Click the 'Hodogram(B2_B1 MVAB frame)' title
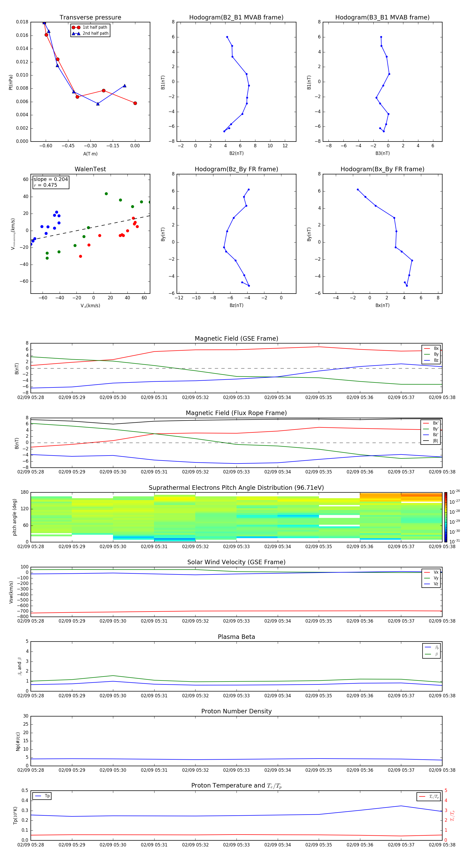Image resolution: width=473 pixels, height=868 pixels. pyautogui.click(x=236, y=17)
